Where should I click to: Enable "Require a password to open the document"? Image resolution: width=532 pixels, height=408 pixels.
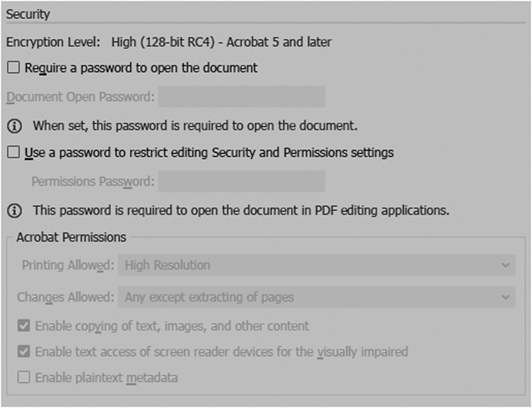pyautogui.click(x=14, y=68)
